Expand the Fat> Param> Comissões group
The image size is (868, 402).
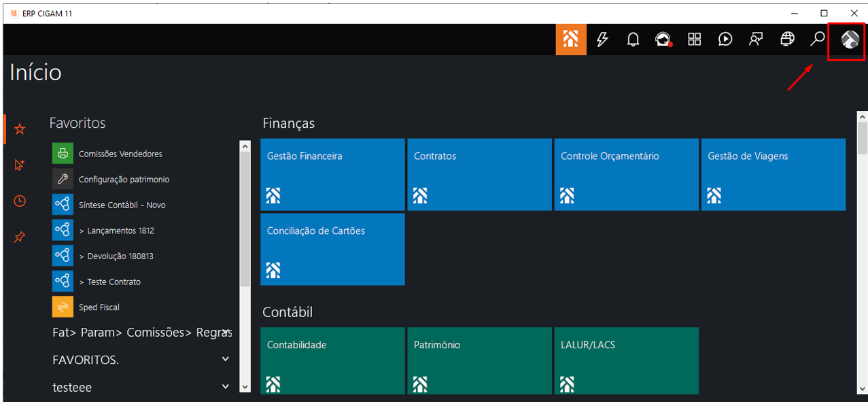[x=226, y=332]
